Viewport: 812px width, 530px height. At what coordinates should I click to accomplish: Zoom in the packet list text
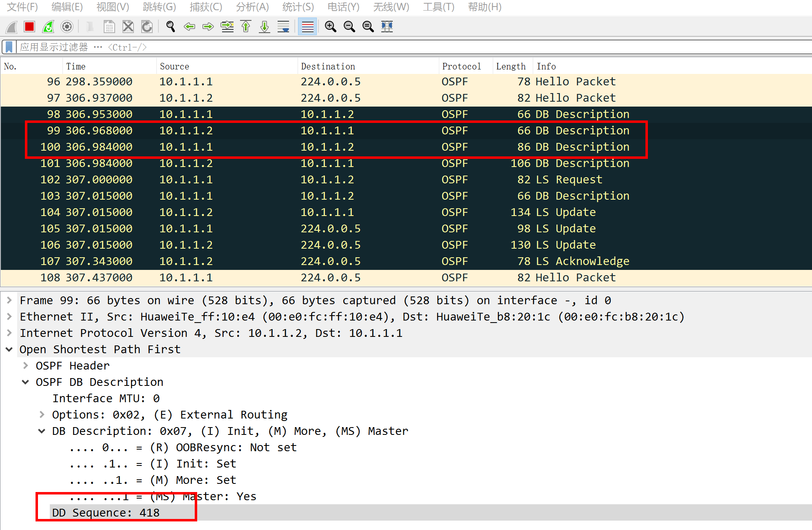pyautogui.click(x=330, y=27)
